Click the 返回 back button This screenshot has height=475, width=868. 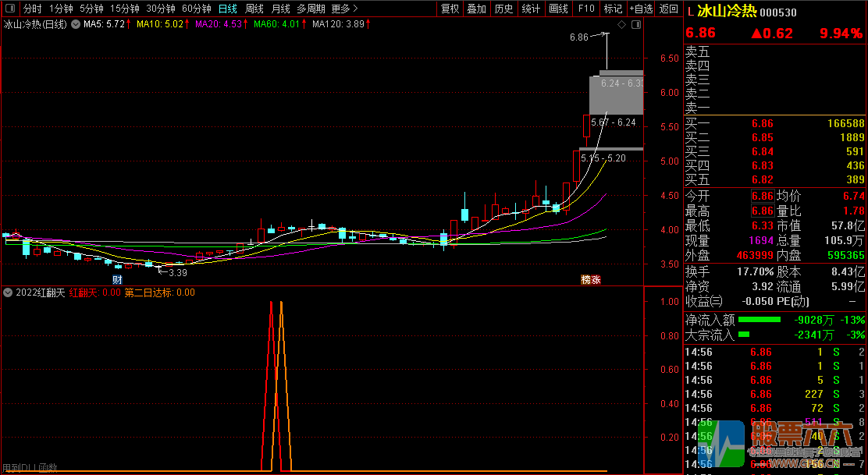point(668,9)
